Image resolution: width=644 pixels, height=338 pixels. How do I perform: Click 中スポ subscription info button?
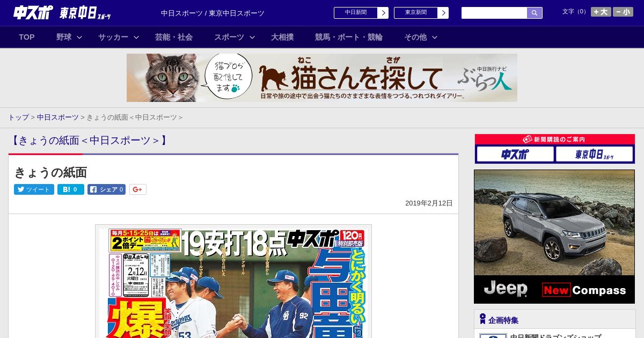515,155
